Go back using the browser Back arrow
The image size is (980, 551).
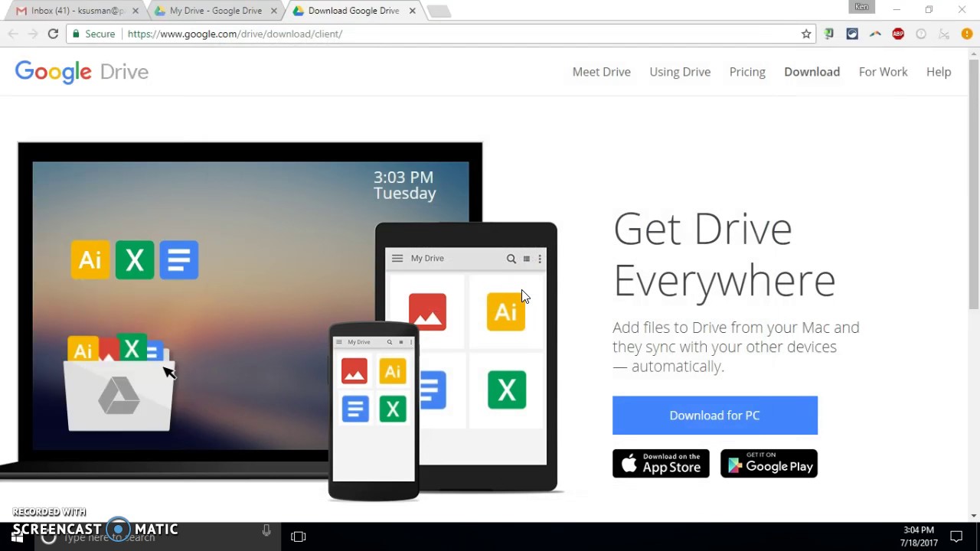[x=13, y=34]
